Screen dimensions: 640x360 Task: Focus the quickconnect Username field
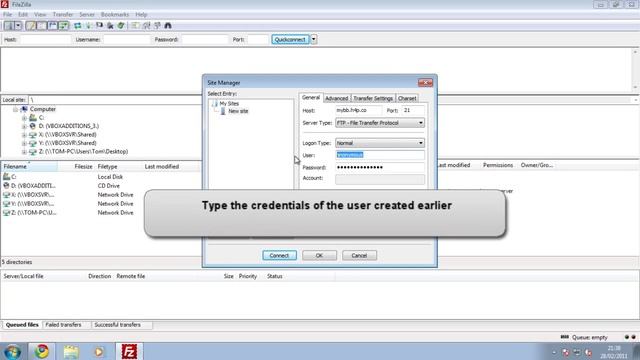(x=127, y=40)
